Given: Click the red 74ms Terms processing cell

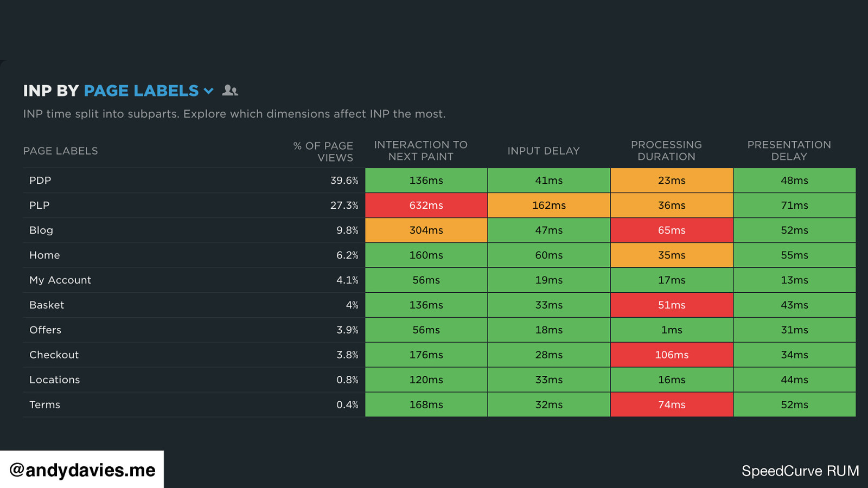Looking at the screenshot, I should [672, 405].
